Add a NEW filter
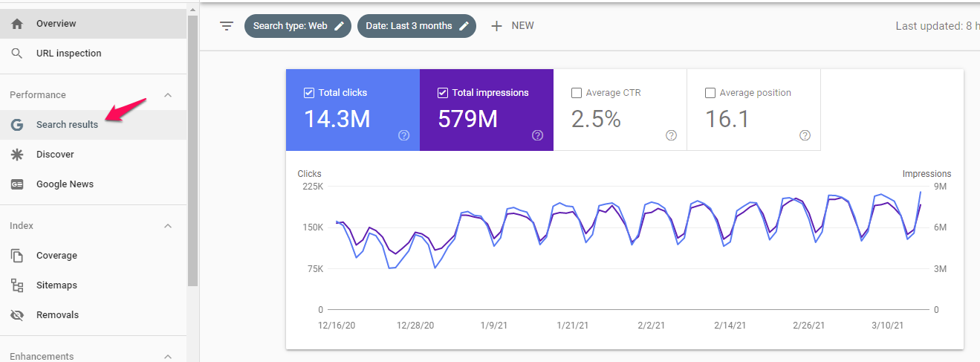 pos(513,26)
